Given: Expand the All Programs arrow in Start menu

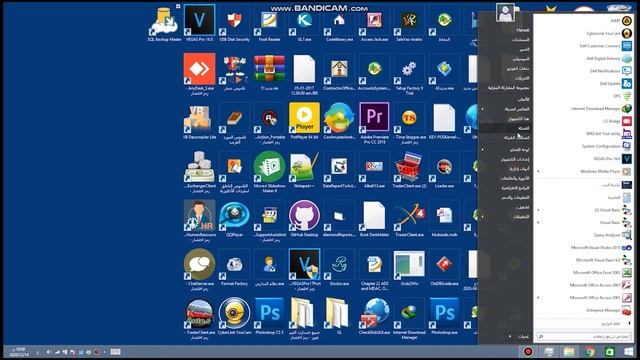Looking at the screenshot, I should point(629,323).
